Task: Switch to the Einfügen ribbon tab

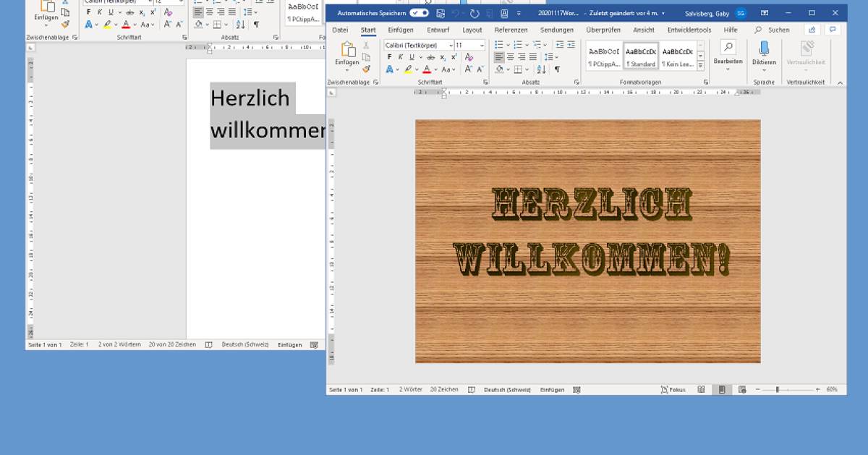Action: tap(401, 30)
